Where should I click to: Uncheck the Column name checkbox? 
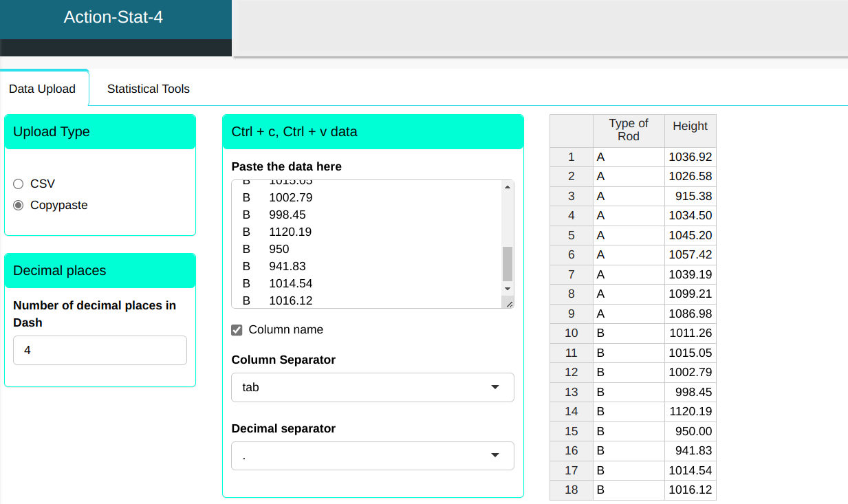click(237, 330)
